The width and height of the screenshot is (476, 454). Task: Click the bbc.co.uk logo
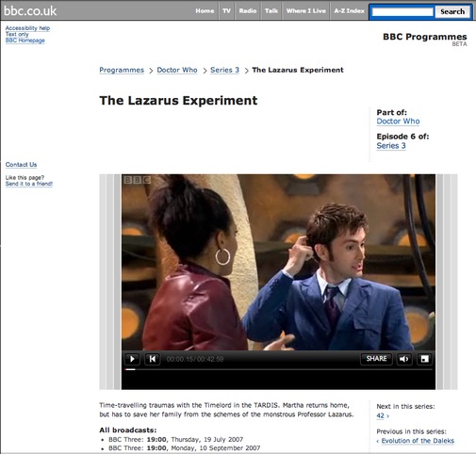(x=30, y=10)
